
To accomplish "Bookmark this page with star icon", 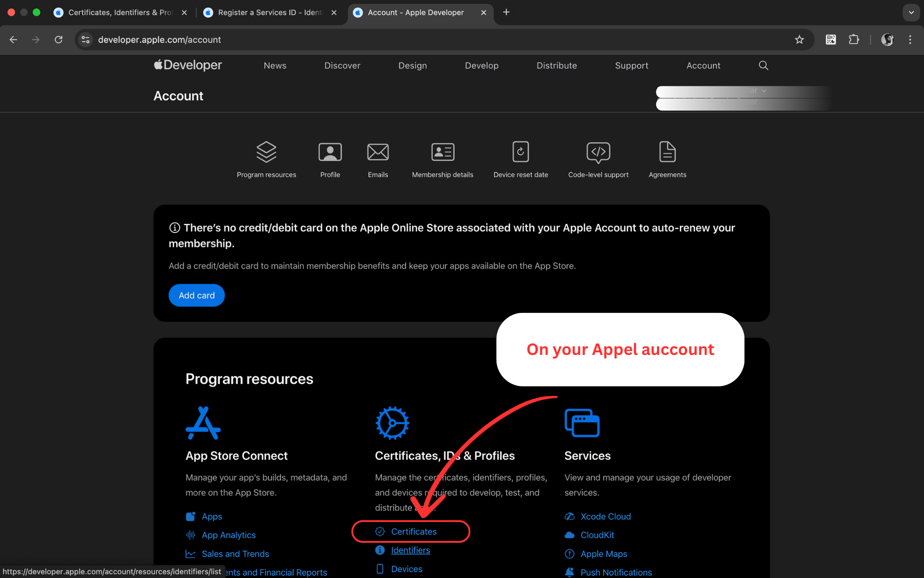I will (799, 40).
